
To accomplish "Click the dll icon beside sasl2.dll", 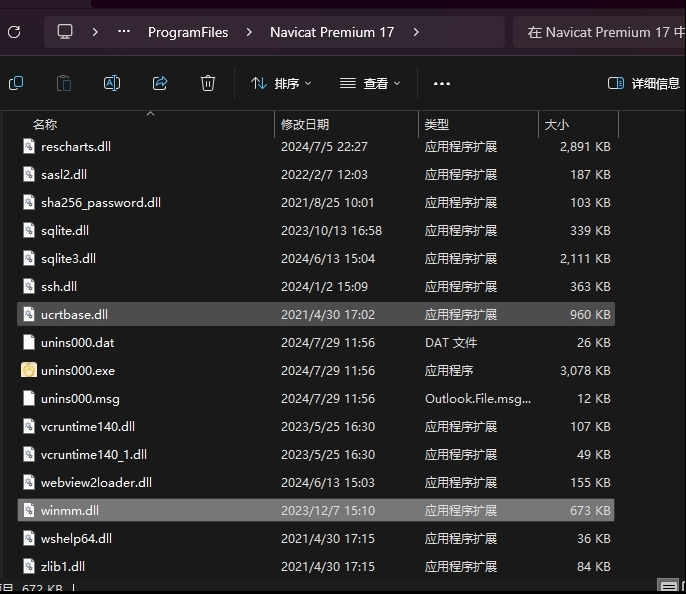I will [x=29, y=174].
